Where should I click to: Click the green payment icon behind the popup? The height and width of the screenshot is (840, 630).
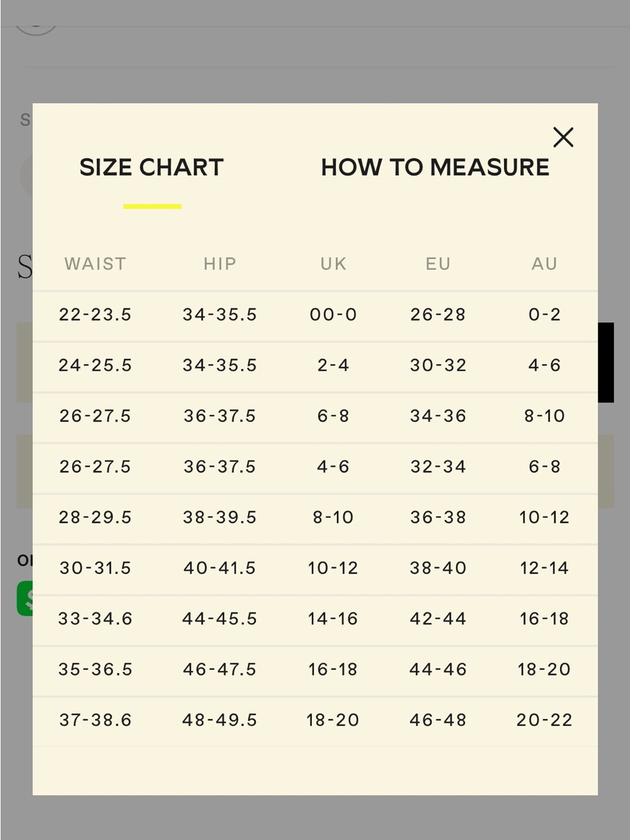pos(25,599)
